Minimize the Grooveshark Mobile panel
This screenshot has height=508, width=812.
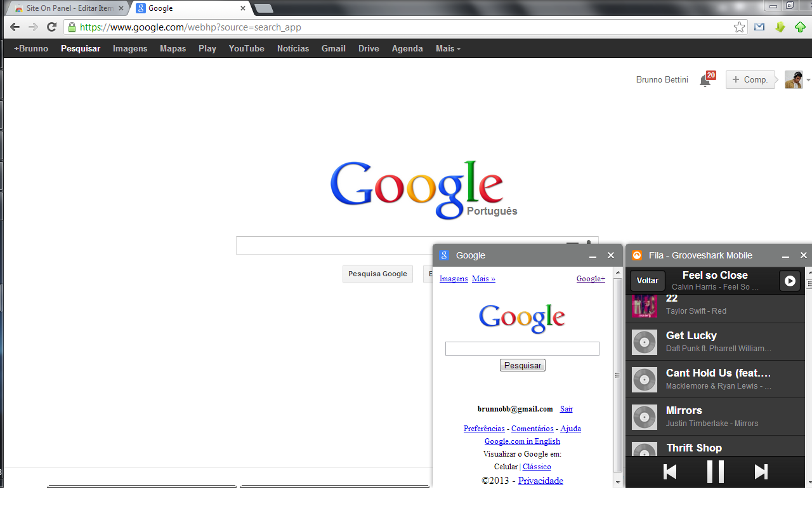785,256
